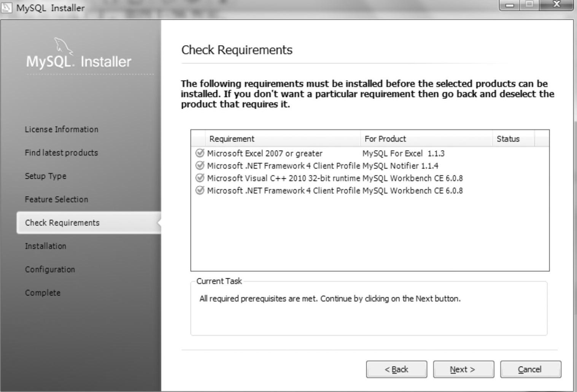Sort by For Product column header
This screenshot has width=577, height=392.
pyautogui.click(x=426, y=139)
